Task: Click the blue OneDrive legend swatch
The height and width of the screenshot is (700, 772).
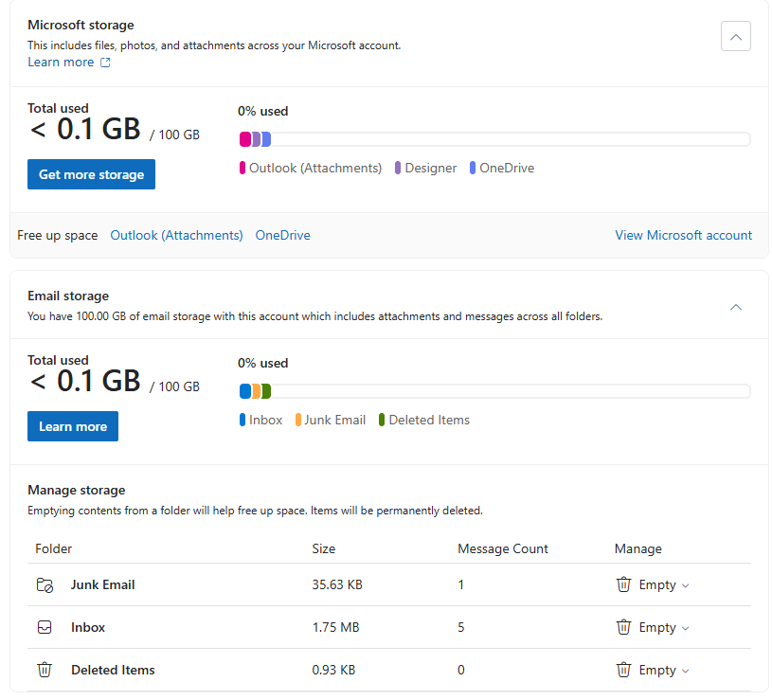Action: click(473, 168)
